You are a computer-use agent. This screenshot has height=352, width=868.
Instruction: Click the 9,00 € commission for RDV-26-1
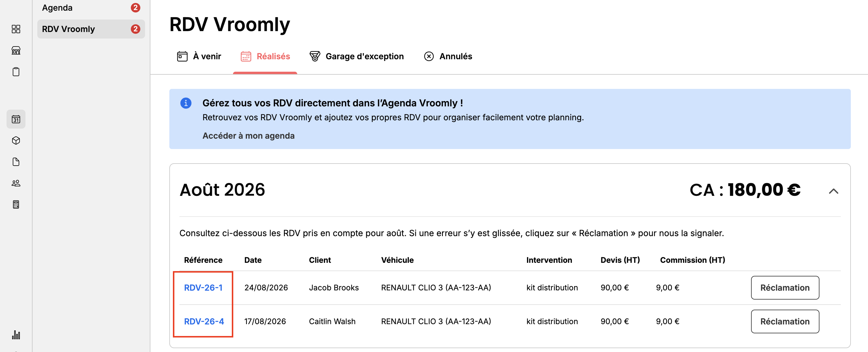(667, 288)
